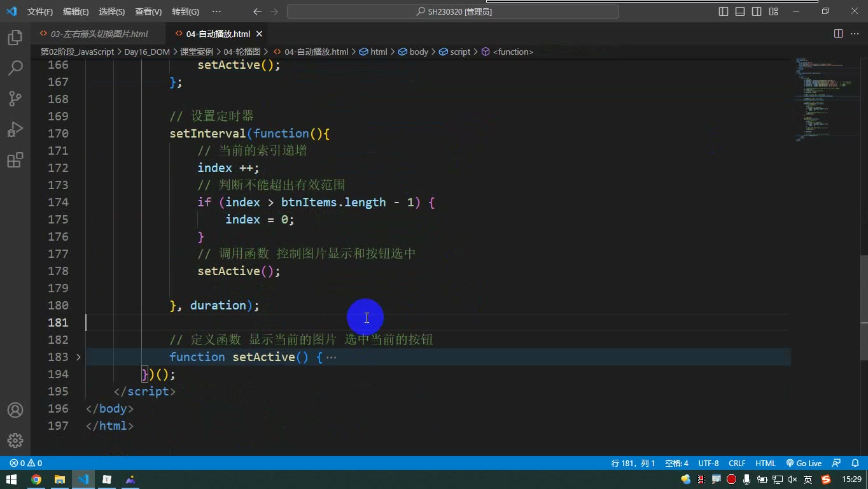
Task: Click UTF-8 encoding in status bar
Action: point(708,464)
